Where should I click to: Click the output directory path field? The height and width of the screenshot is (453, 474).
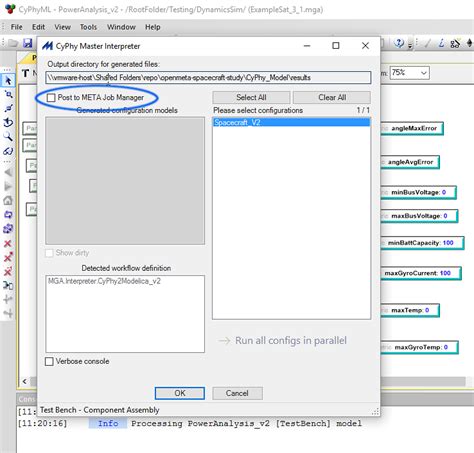coord(208,77)
